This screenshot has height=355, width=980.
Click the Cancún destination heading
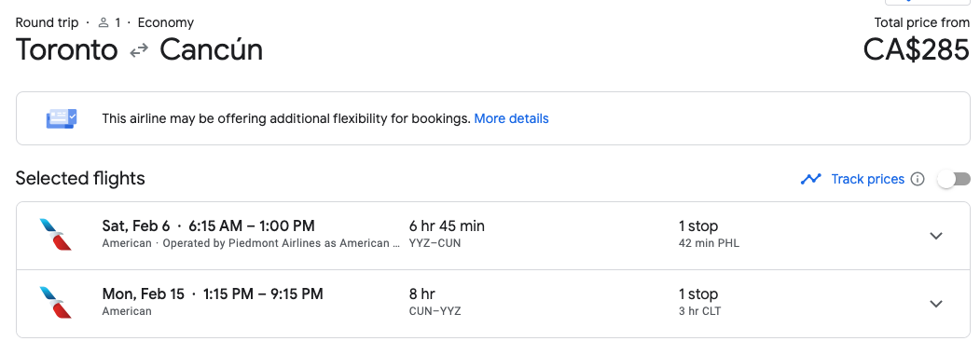click(212, 50)
